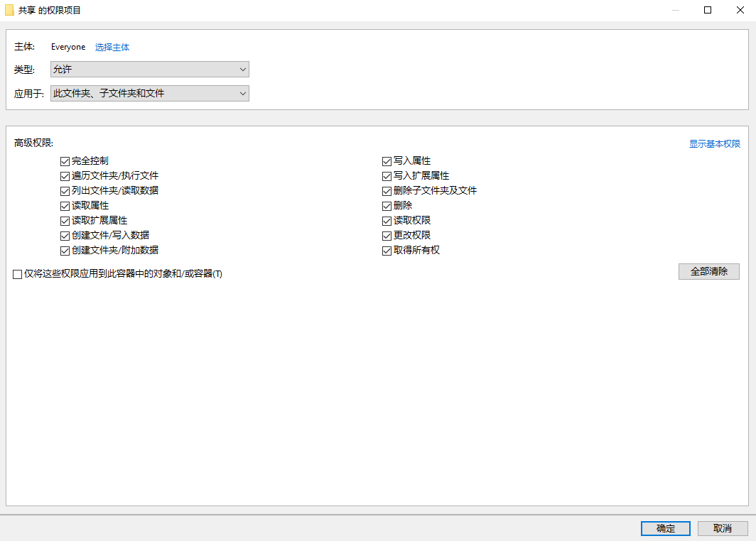The width and height of the screenshot is (756, 541).
Task: Toggle 列出文件夹/读取数据 checkbox
Action: tap(65, 191)
